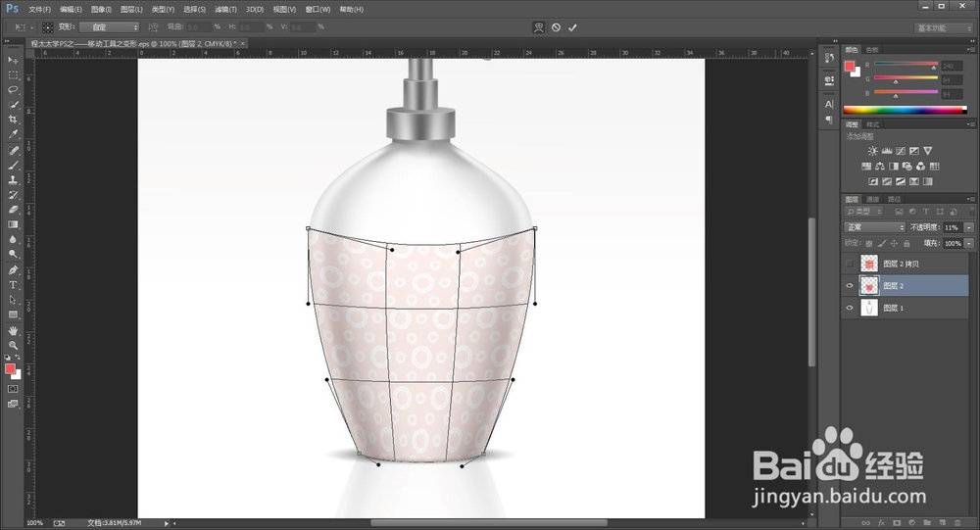Image resolution: width=980 pixels, height=530 pixels.
Task: Select the Eyedropper tool
Action: click(x=13, y=134)
